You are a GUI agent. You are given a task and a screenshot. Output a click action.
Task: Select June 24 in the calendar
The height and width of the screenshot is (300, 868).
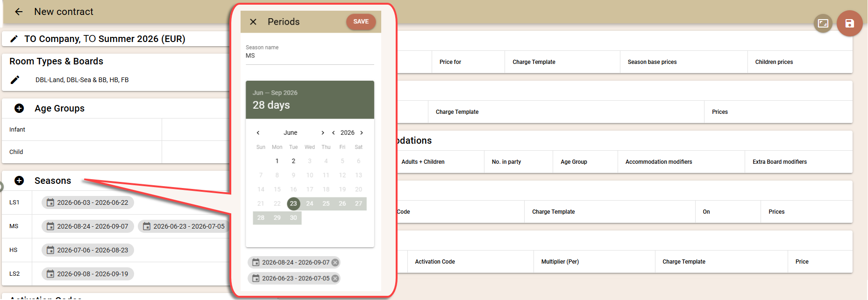(x=310, y=203)
